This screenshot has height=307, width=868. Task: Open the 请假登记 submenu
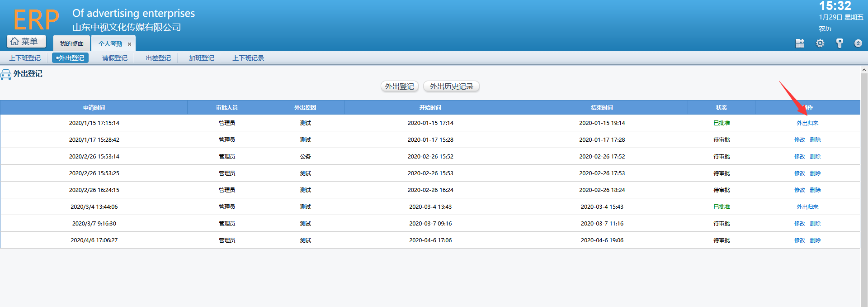click(115, 58)
